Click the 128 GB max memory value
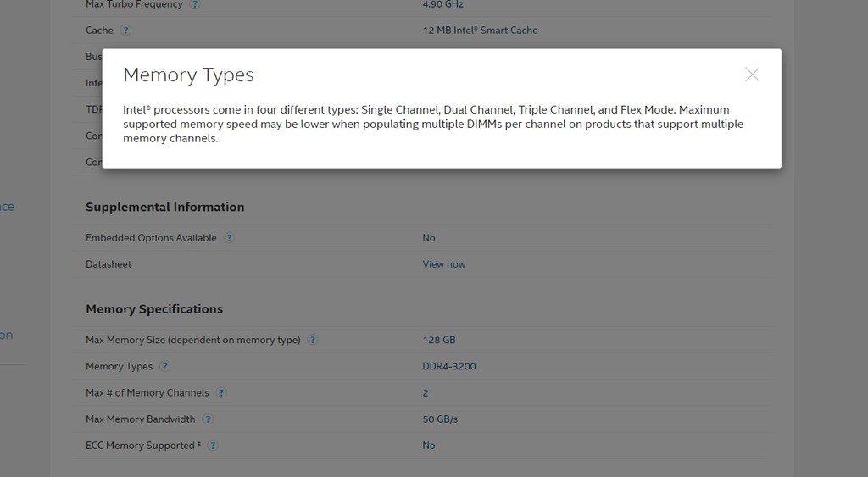 [439, 341]
